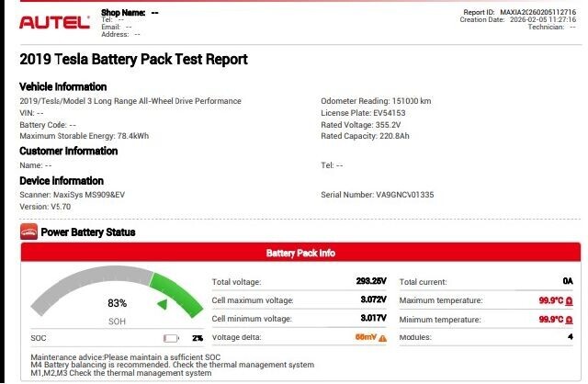Click the shop Email field

pos(117,27)
